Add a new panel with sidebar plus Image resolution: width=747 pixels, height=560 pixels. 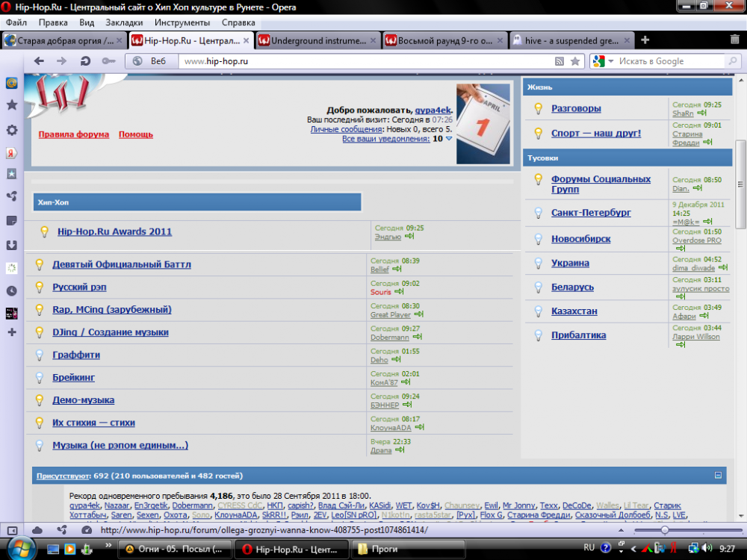click(x=11, y=332)
